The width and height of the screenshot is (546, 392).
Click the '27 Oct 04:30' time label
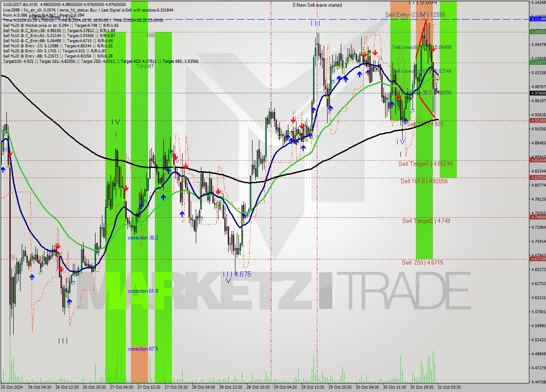click(x=122, y=387)
